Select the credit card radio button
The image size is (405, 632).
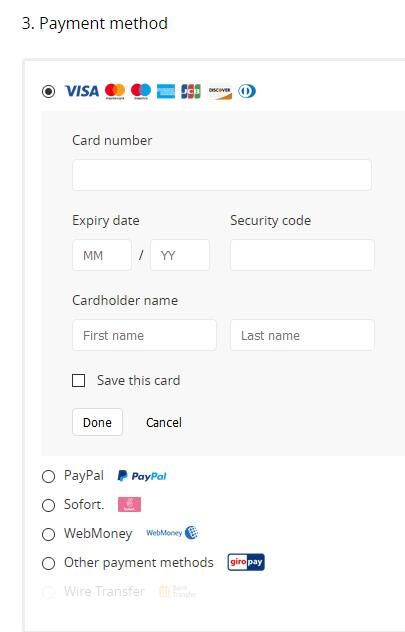(48, 91)
